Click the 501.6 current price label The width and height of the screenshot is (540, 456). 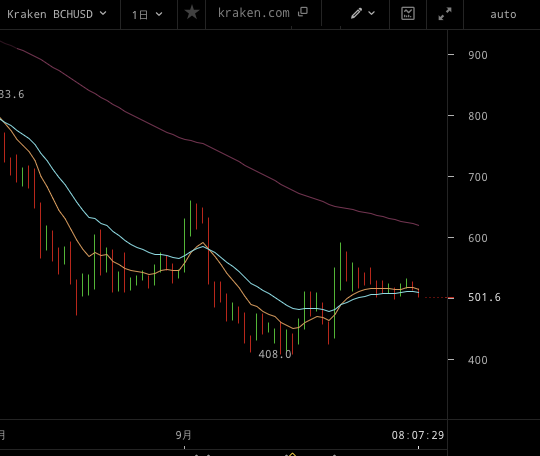484,297
